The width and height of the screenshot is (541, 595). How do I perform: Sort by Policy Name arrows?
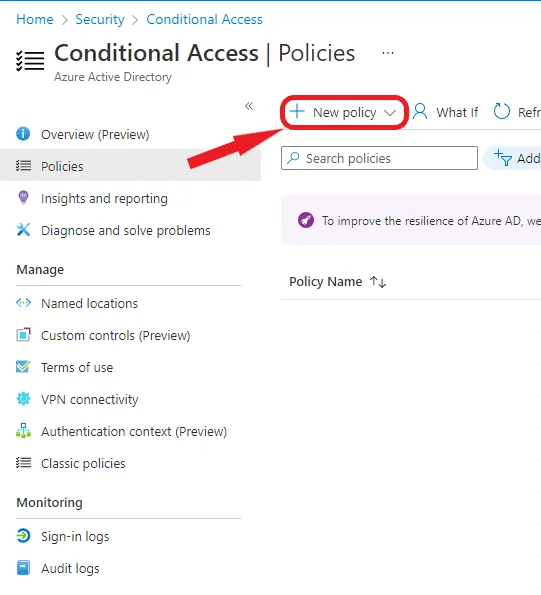[x=378, y=282]
